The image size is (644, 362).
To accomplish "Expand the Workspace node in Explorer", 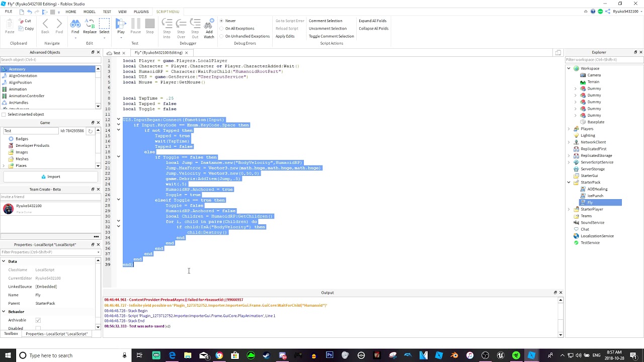I will coord(569,68).
